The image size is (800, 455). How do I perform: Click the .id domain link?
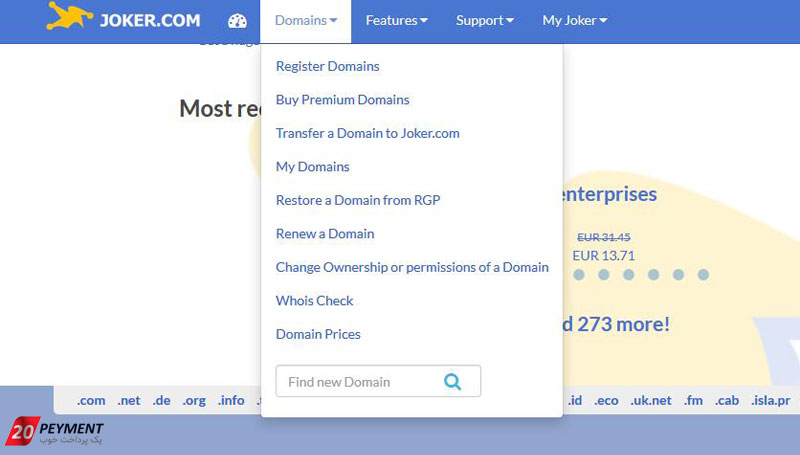click(575, 400)
